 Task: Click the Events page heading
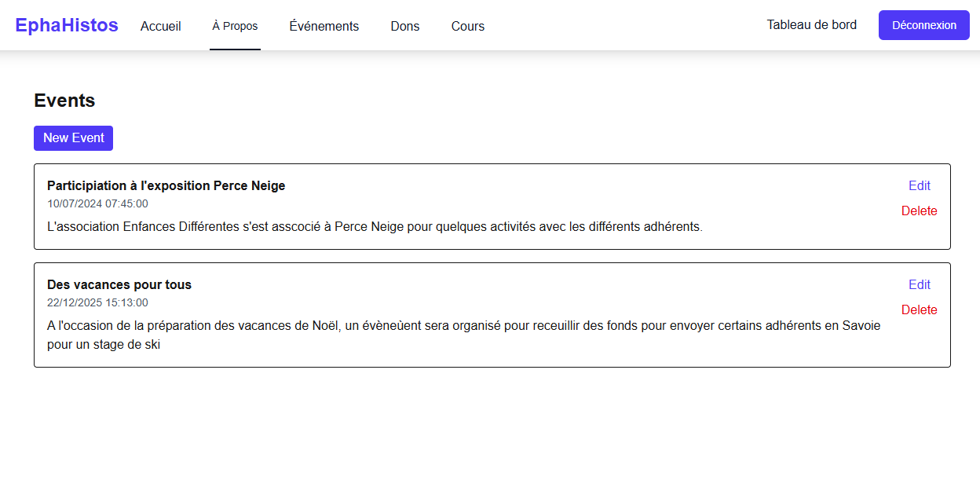coord(64,101)
